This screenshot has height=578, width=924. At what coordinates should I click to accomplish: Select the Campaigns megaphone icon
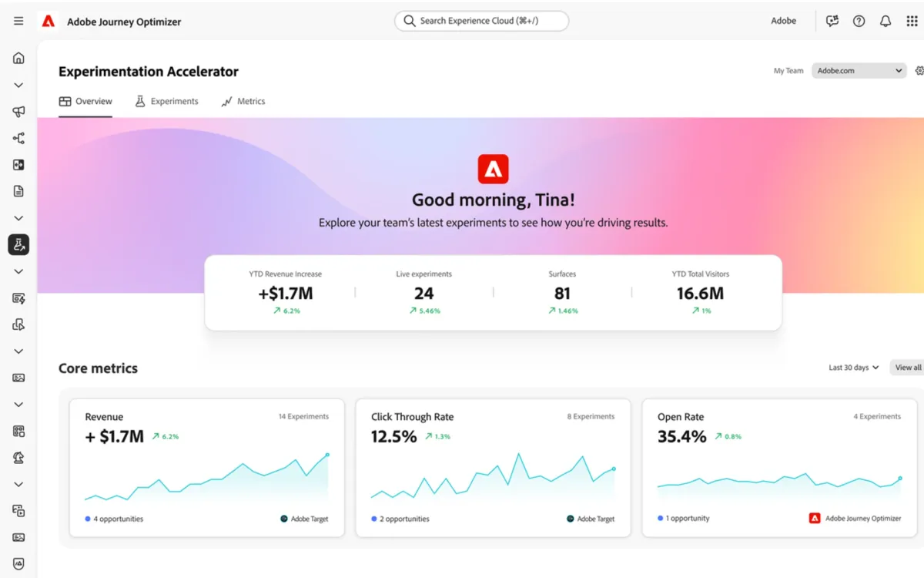click(18, 111)
